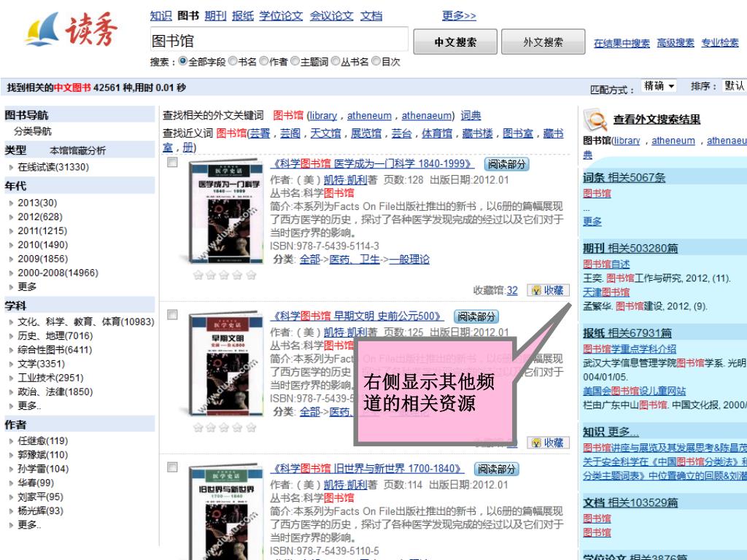Click the 收藏 icon for the first book
The image size is (747, 560).
click(549, 290)
